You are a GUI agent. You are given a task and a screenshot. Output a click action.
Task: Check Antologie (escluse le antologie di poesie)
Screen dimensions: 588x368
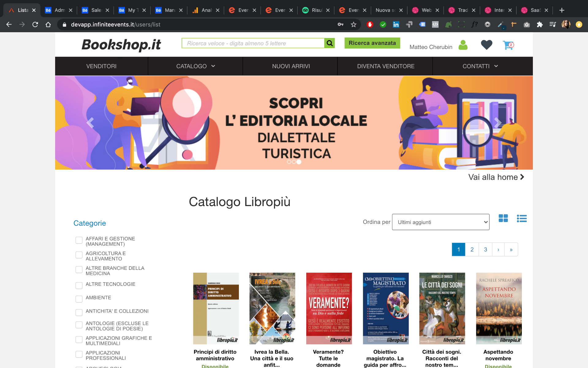click(79, 325)
